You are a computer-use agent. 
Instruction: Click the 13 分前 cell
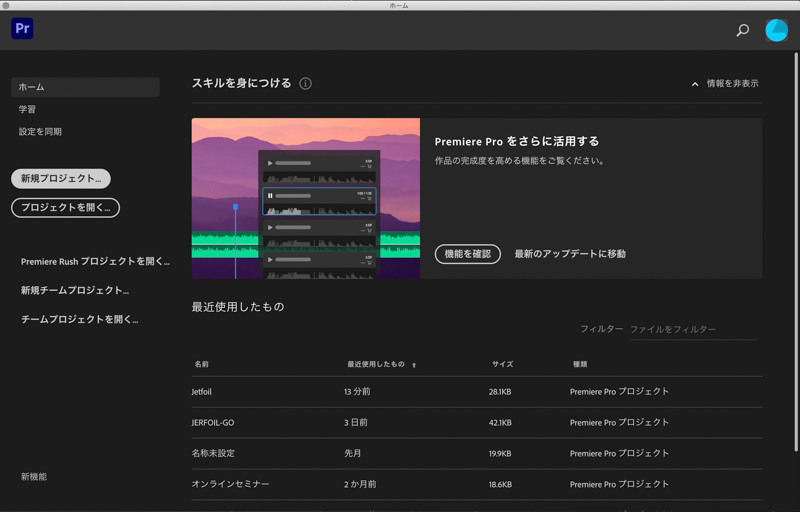(357, 392)
